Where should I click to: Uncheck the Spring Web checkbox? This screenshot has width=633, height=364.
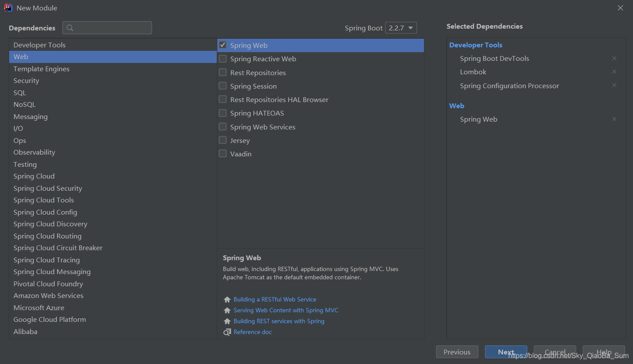222,45
